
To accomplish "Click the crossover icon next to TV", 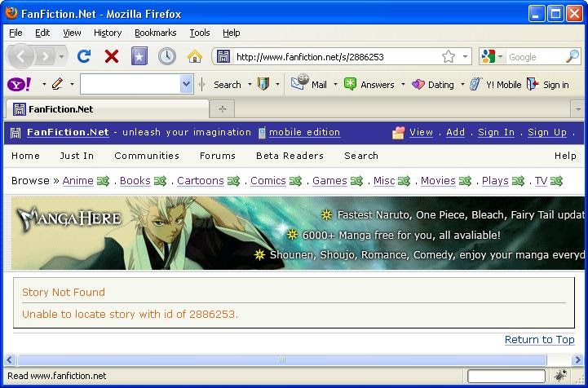I will click(x=556, y=181).
